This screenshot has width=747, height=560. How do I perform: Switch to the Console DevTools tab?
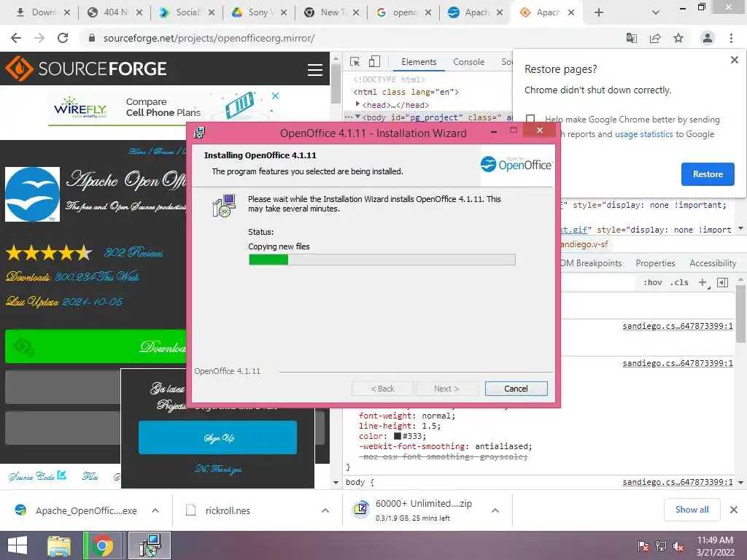[x=469, y=62]
